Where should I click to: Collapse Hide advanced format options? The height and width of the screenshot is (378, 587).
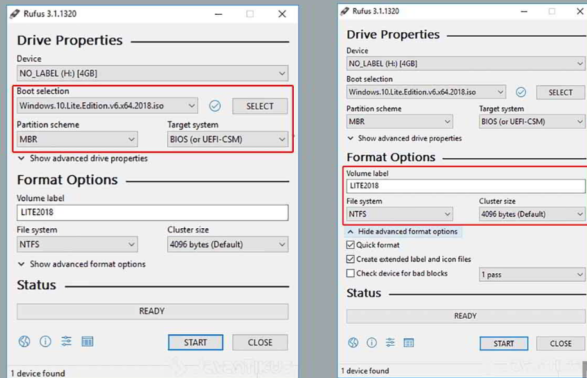coord(403,232)
